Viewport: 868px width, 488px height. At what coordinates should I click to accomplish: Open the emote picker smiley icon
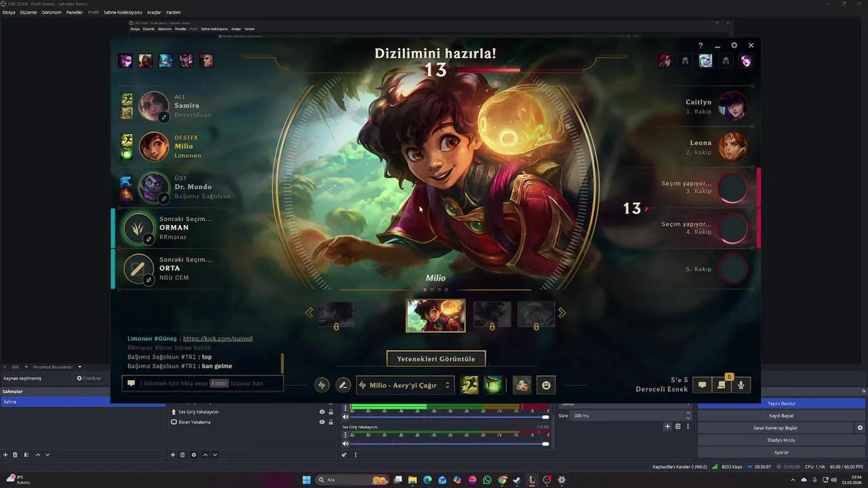[x=546, y=385]
